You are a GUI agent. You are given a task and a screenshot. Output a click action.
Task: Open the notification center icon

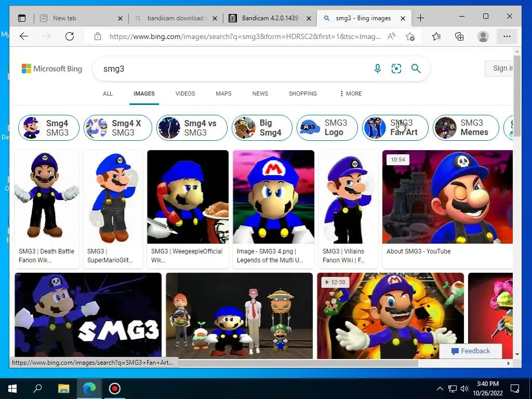(515, 389)
